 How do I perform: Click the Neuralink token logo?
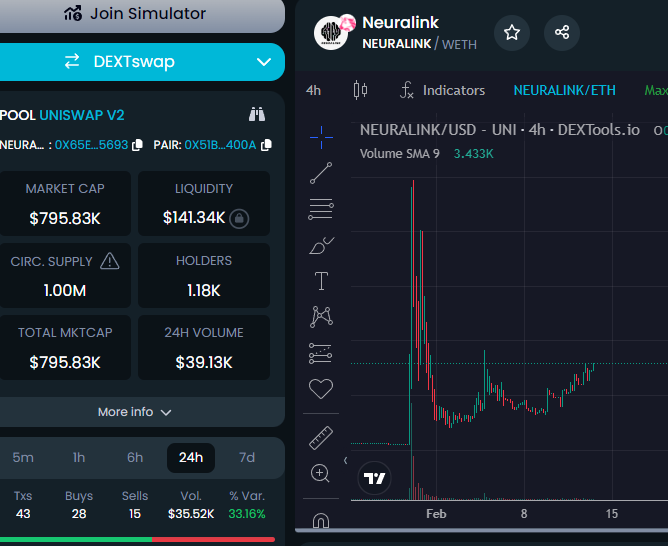[331, 33]
